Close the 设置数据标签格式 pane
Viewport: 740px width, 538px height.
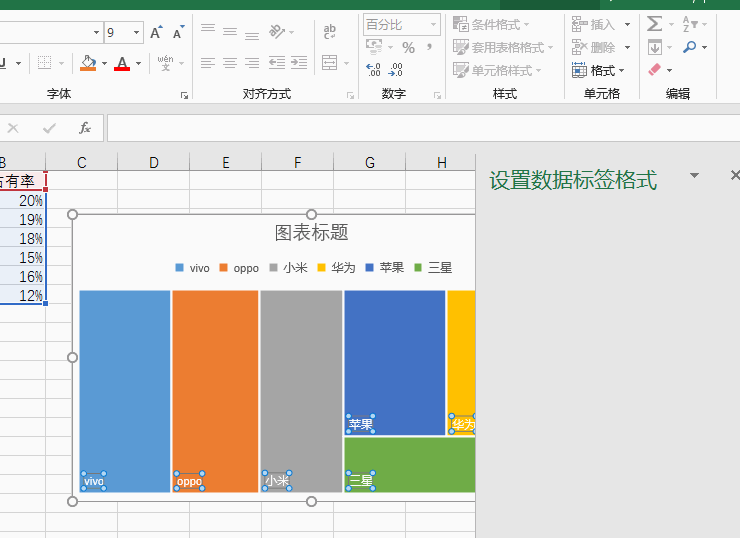point(735,176)
